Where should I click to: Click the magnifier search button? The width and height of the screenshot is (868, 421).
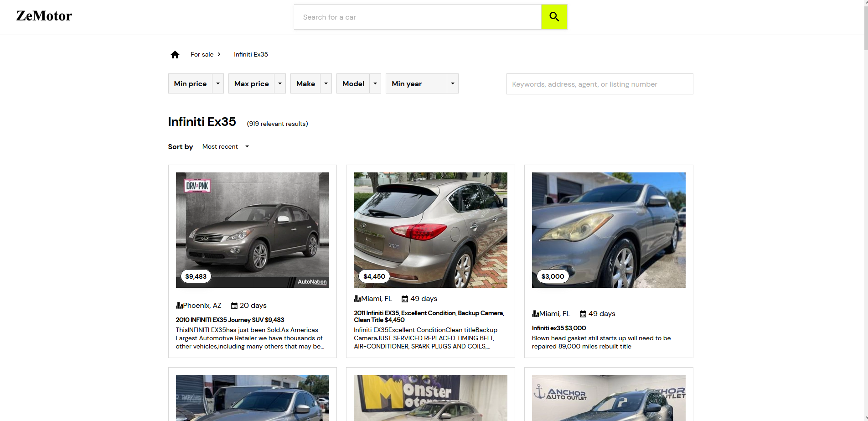(x=554, y=17)
